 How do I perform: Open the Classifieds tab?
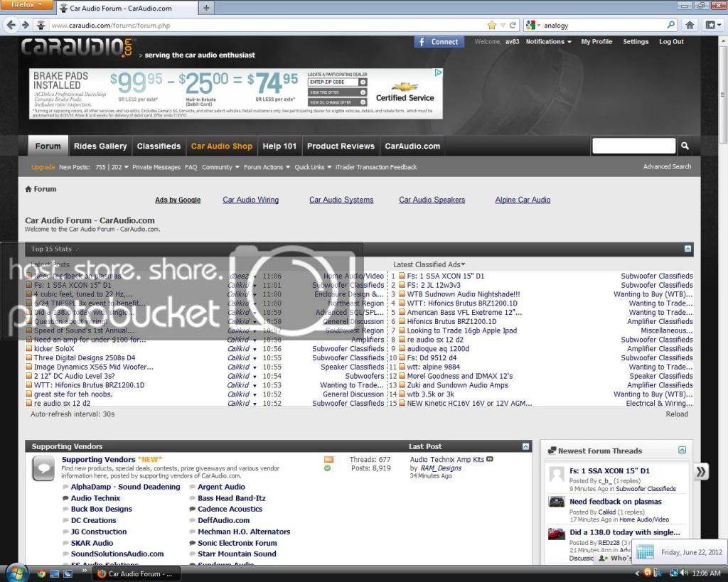point(159,146)
